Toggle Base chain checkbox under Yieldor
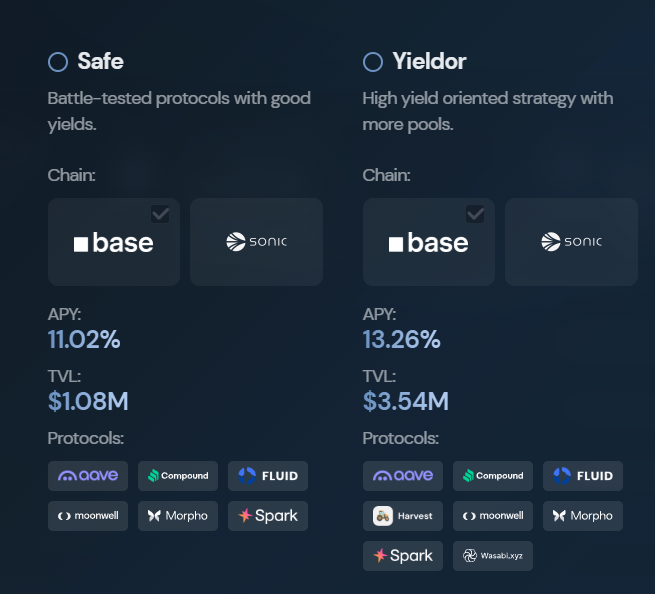Image resolution: width=655 pixels, height=594 pixels. click(475, 214)
